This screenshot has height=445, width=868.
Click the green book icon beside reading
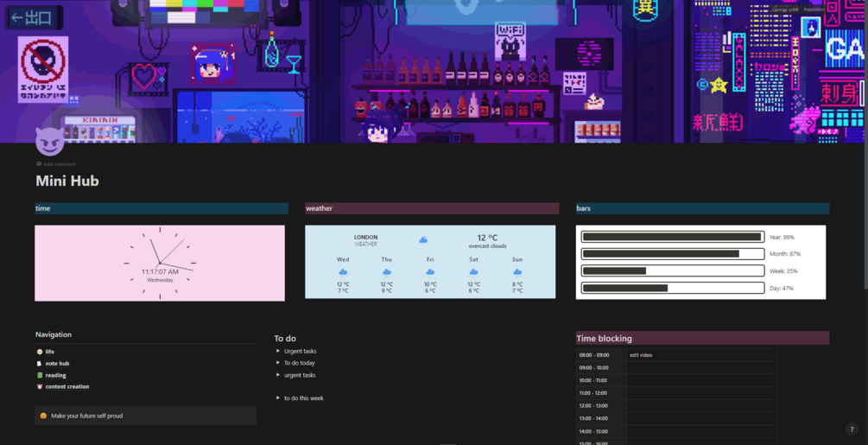coord(40,375)
